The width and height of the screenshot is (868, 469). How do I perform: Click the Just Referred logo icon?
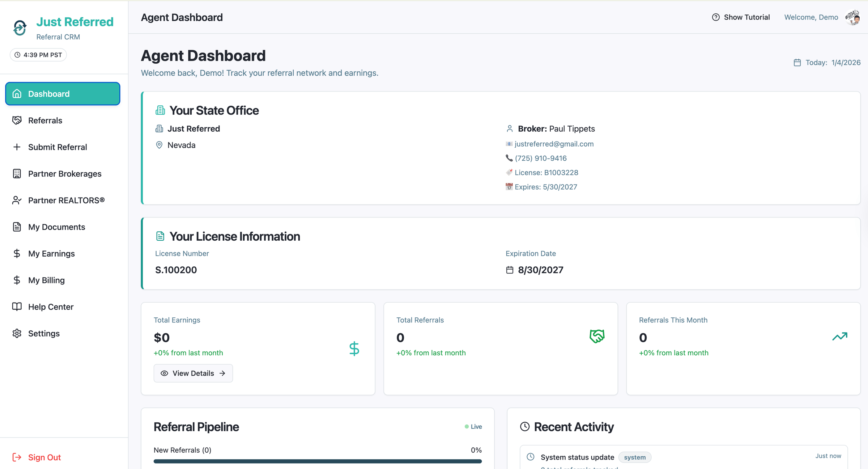[20, 27]
